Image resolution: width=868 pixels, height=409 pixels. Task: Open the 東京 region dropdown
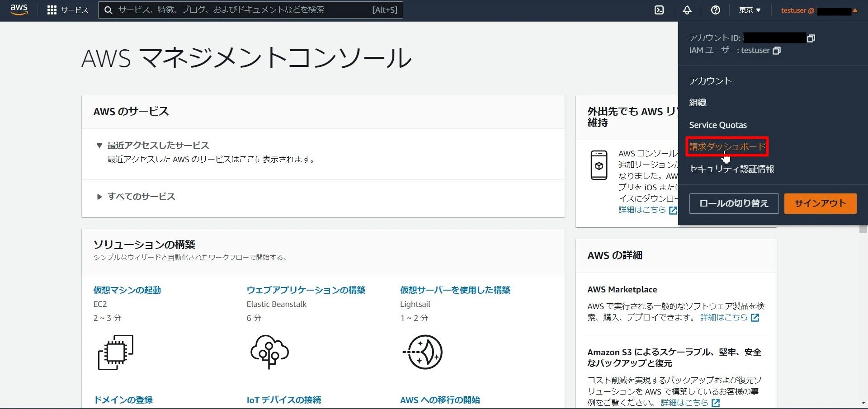point(750,10)
